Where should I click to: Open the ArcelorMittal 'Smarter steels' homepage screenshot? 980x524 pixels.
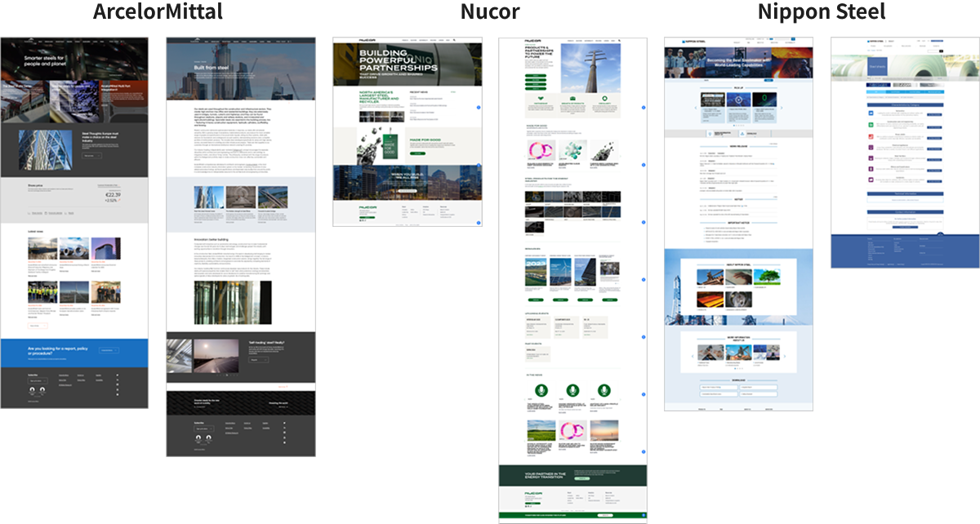point(74,223)
